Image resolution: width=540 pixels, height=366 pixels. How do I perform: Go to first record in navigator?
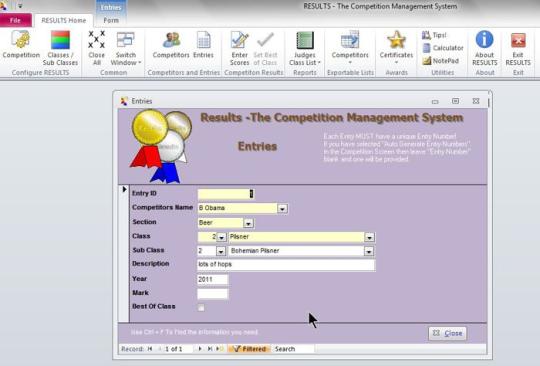(150, 349)
